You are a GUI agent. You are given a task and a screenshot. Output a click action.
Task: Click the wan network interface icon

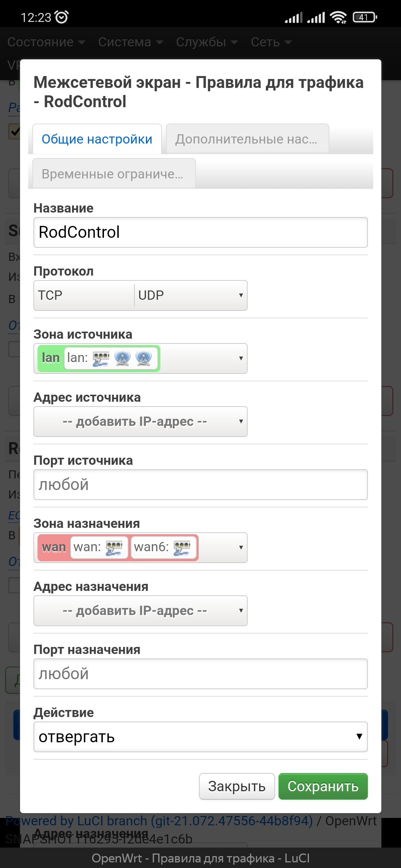click(114, 548)
